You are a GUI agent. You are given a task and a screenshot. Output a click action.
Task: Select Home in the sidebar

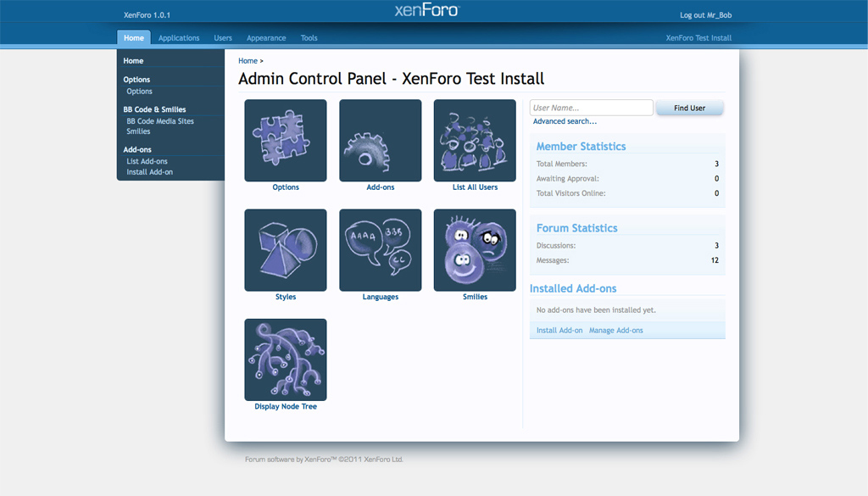tap(133, 61)
